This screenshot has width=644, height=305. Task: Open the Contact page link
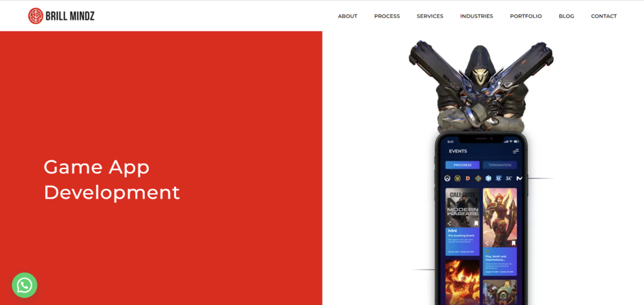604,16
